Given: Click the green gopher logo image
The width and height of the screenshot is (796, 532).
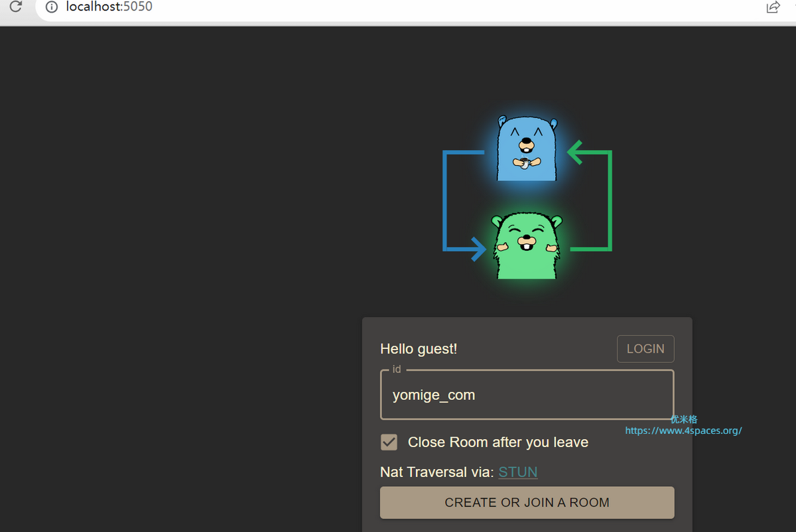Looking at the screenshot, I should (527, 245).
